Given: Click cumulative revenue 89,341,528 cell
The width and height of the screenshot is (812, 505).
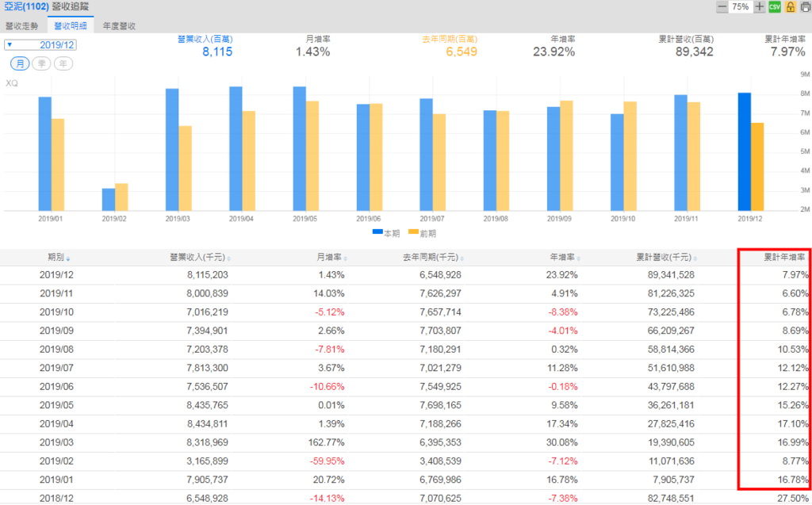Looking at the screenshot, I should click(x=671, y=275).
